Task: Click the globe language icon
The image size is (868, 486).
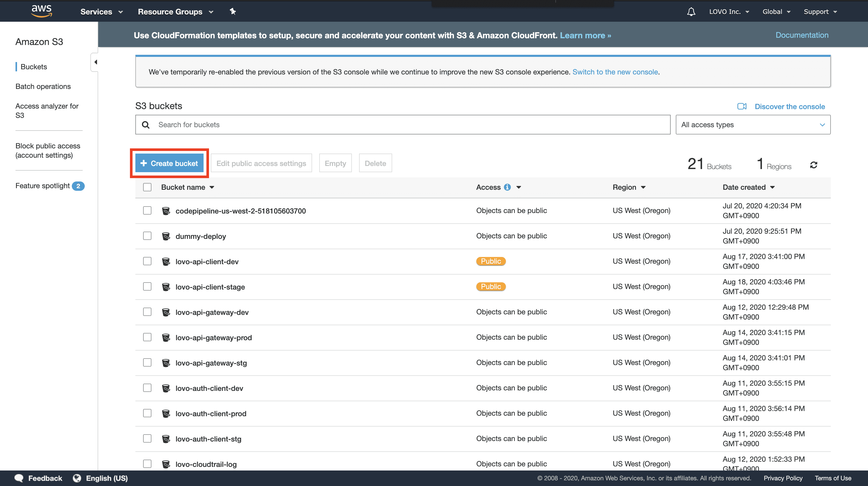Action: (77, 478)
